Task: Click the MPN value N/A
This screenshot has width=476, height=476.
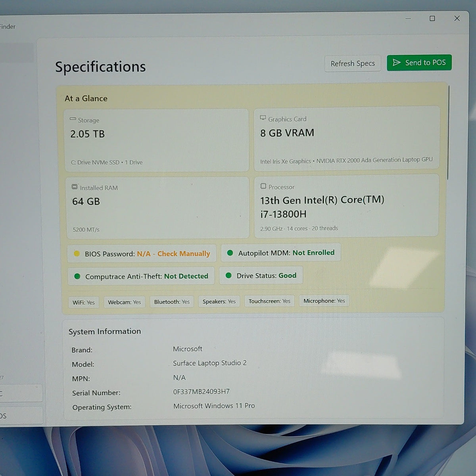Action: pyautogui.click(x=179, y=378)
